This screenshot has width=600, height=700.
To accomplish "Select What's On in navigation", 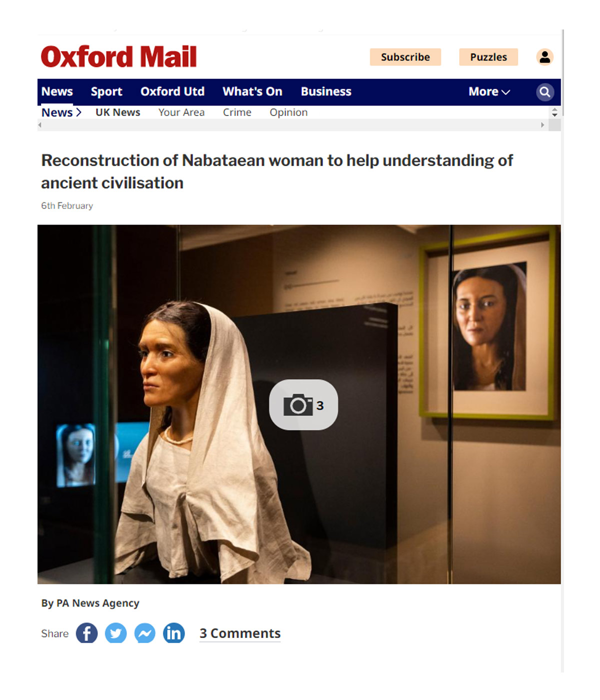I will (x=252, y=92).
